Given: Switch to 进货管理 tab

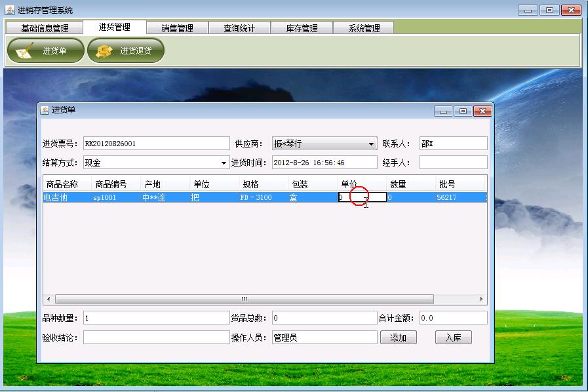Looking at the screenshot, I should click(x=114, y=27).
